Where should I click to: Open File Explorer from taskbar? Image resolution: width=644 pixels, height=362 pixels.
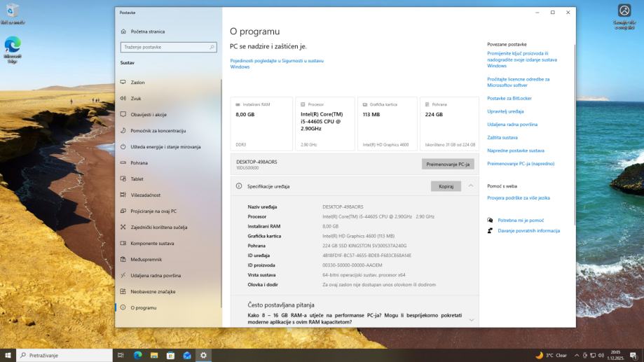point(154,356)
